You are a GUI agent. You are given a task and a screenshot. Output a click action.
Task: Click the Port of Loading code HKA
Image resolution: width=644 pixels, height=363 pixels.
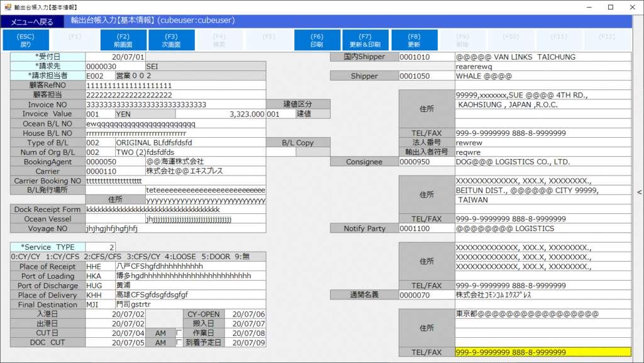[99, 276]
